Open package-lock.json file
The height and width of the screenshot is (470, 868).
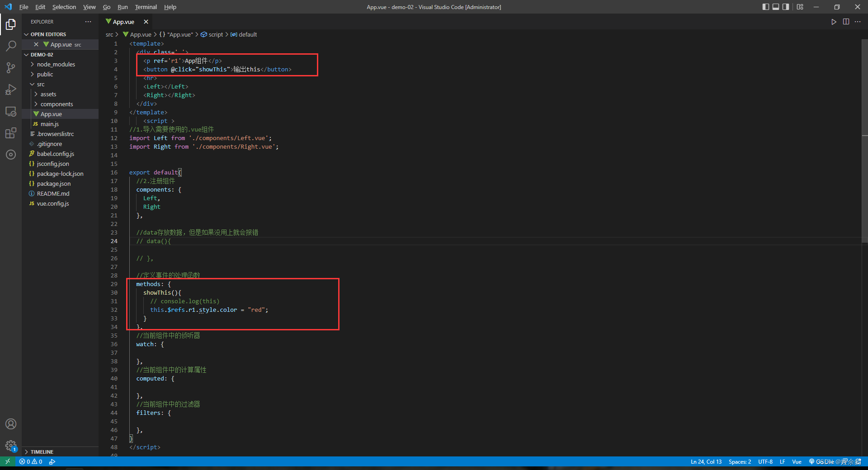coord(60,174)
